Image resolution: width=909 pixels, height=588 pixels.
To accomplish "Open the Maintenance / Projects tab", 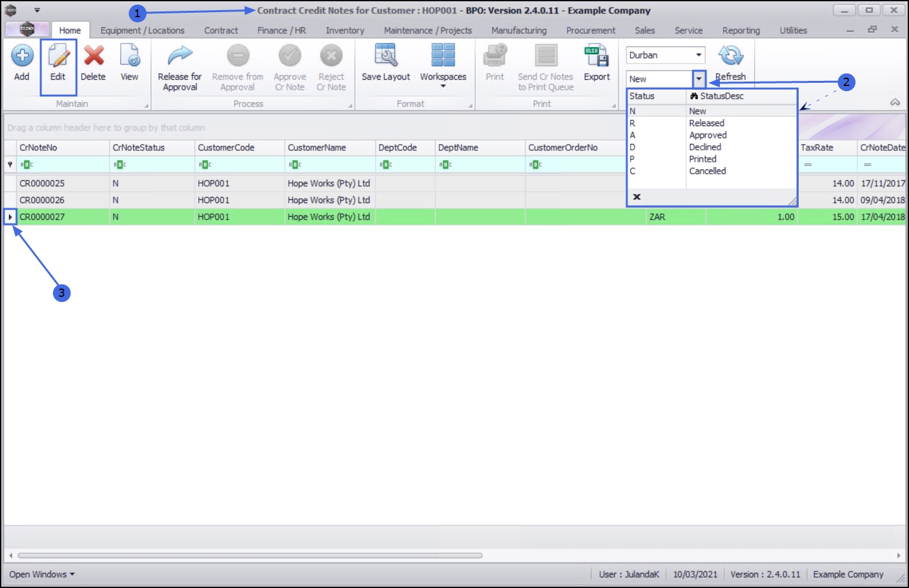I will pos(428,30).
